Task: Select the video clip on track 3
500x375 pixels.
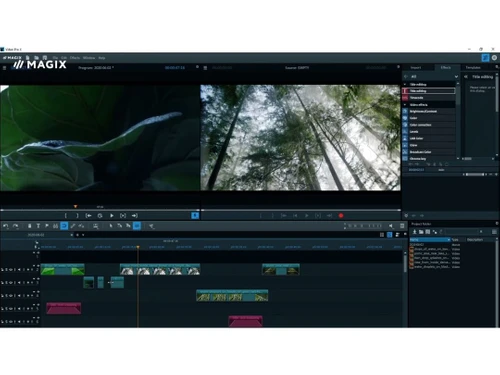Action: pos(232,295)
